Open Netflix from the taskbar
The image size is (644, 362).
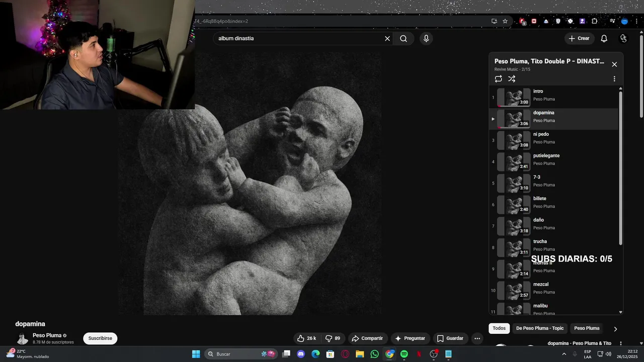click(419, 354)
